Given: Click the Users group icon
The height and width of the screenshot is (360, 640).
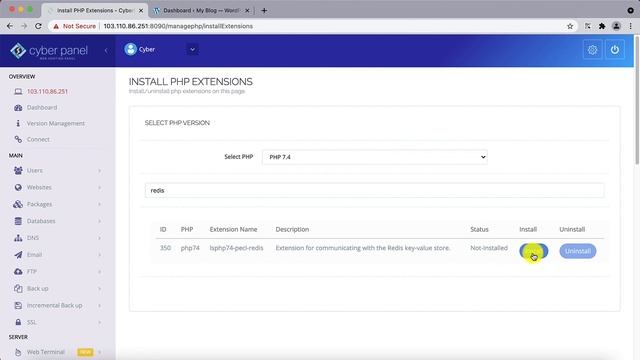Looking at the screenshot, I should pos(18,170).
